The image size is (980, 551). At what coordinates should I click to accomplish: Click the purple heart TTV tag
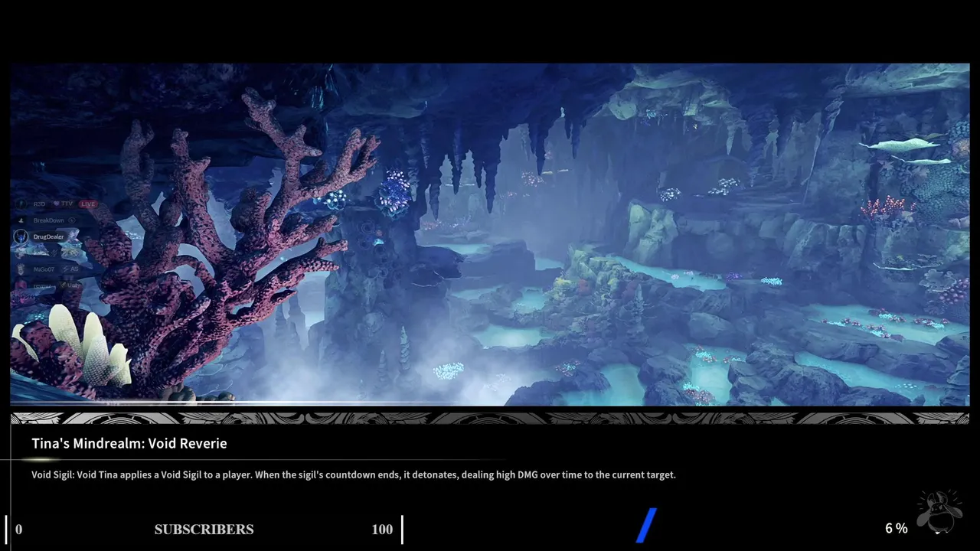point(63,204)
